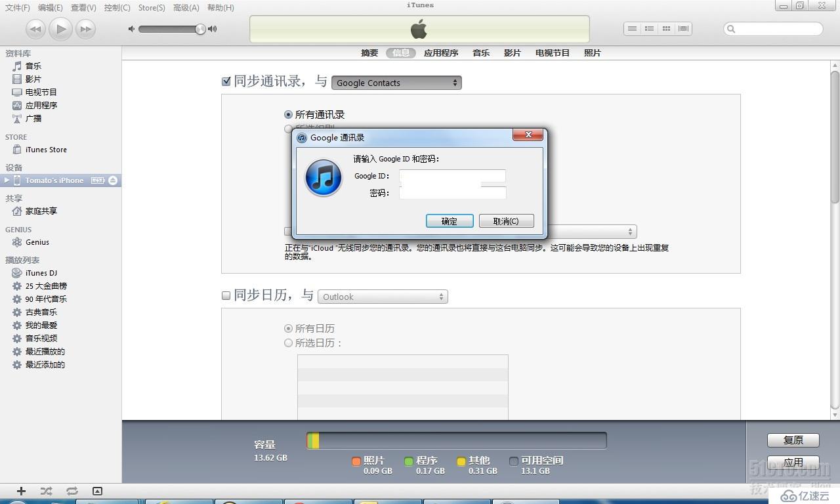
Task: Toggle 同步通讯录 checkbox
Action: [226, 81]
